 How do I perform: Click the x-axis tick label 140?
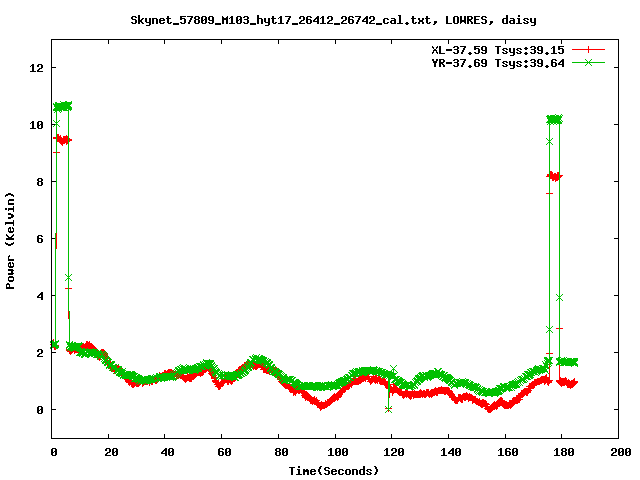pos(451,452)
